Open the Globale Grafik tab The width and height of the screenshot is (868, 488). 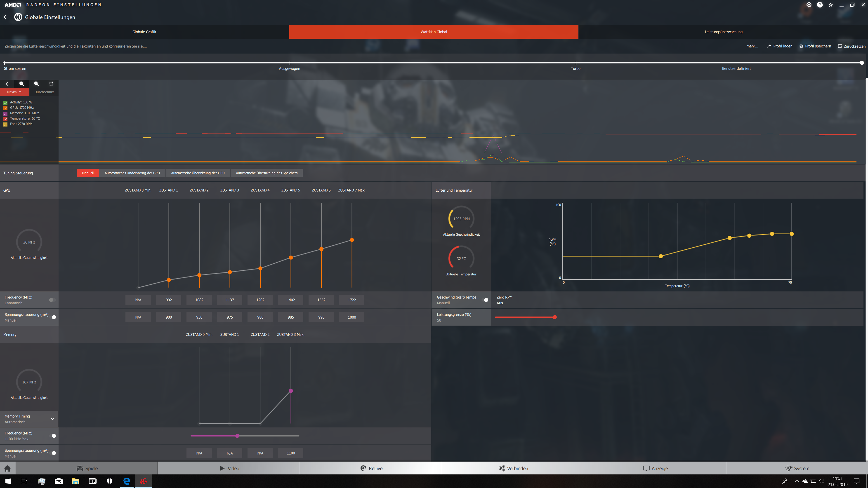(x=144, y=32)
